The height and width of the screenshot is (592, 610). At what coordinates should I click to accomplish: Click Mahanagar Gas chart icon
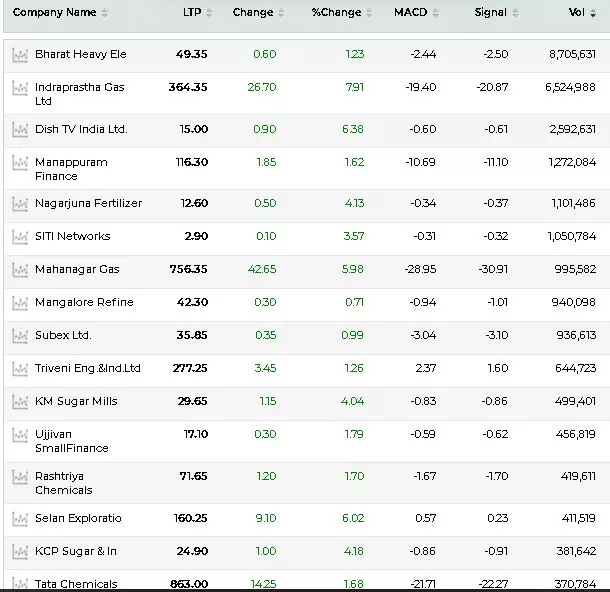coord(19,270)
